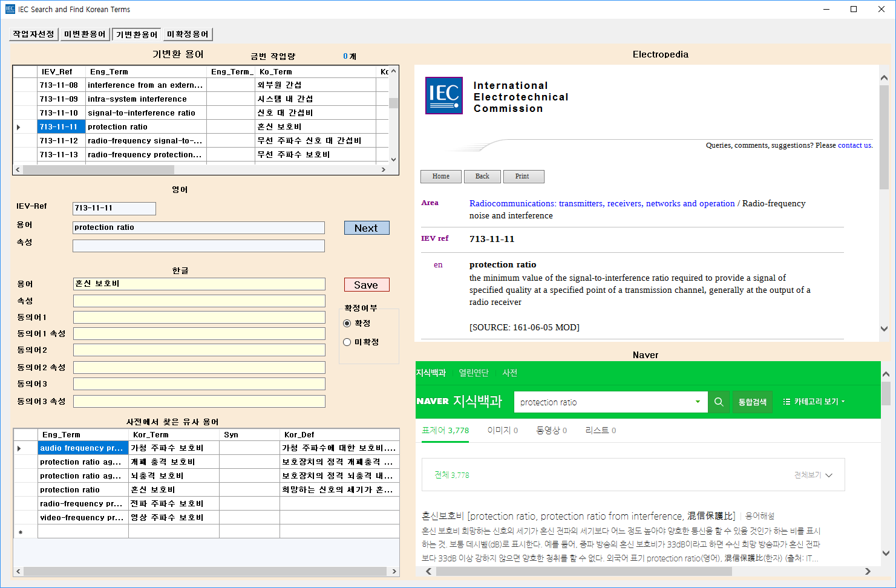Select the 미확정 radio button
The width and height of the screenshot is (896, 588).
pos(347,342)
